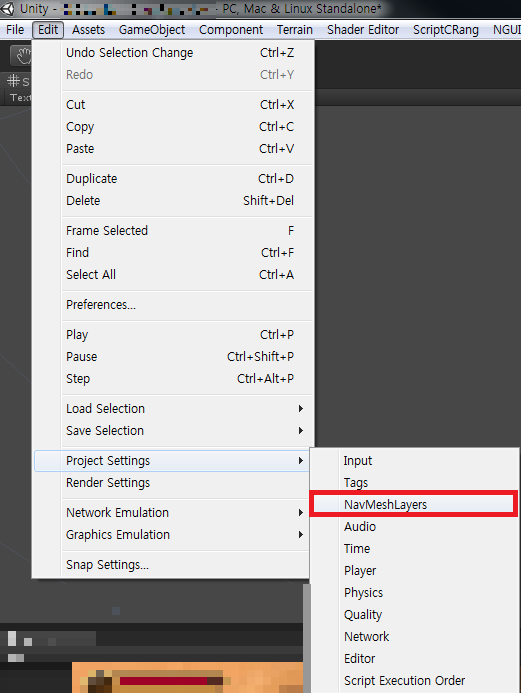
Task: Open the ScriptCRang menu
Action: point(445,30)
